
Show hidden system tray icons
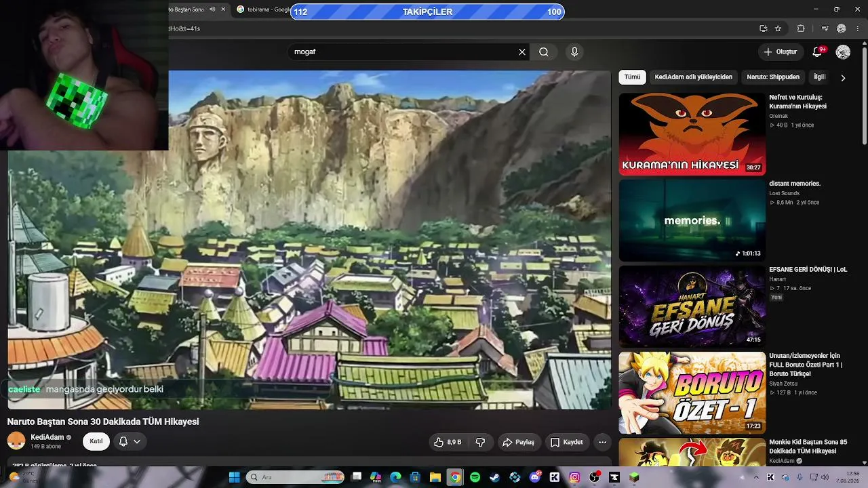[757, 477]
